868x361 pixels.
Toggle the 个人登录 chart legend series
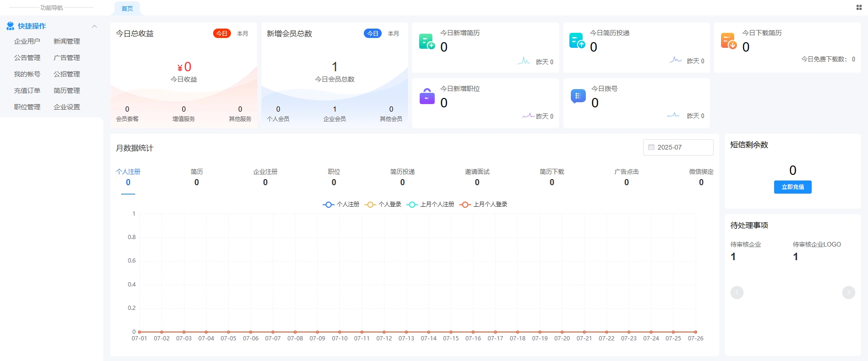[x=383, y=204]
